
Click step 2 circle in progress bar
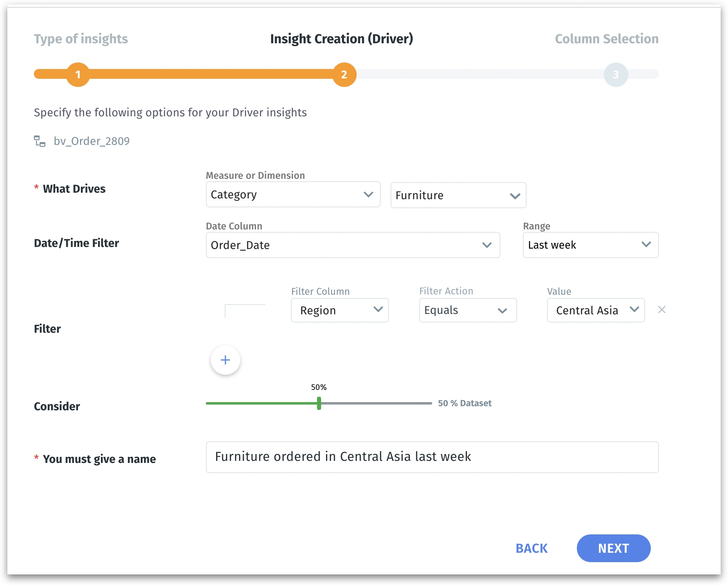[344, 75]
